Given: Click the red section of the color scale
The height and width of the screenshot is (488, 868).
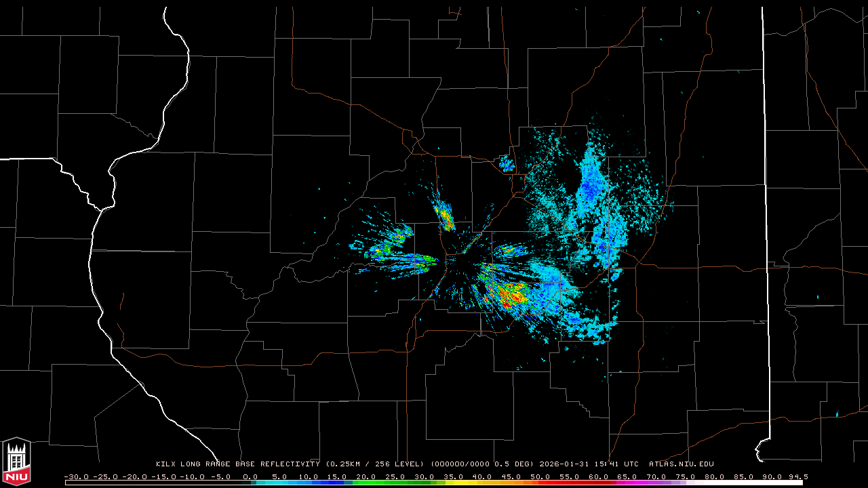Looking at the screenshot, I should coord(576,483).
